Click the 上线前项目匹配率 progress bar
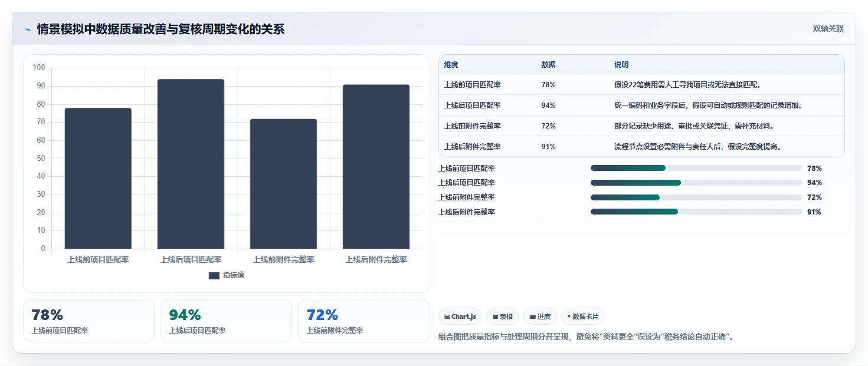This screenshot has width=868, height=366. 696,168
